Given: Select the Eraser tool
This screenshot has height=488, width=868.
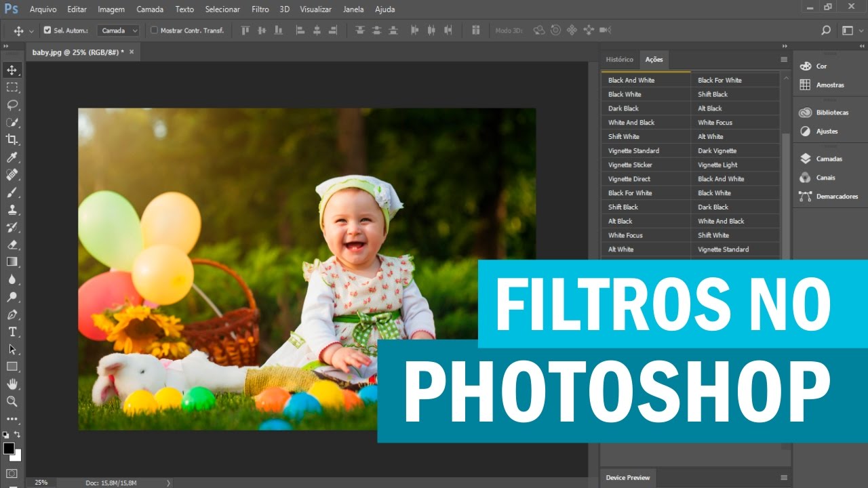Looking at the screenshot, I should tap(12, 244).
